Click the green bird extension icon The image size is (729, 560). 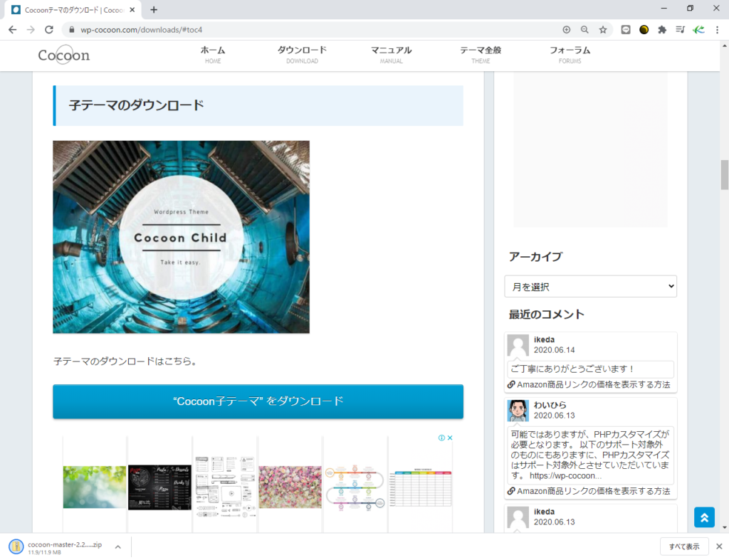(698, 30)
